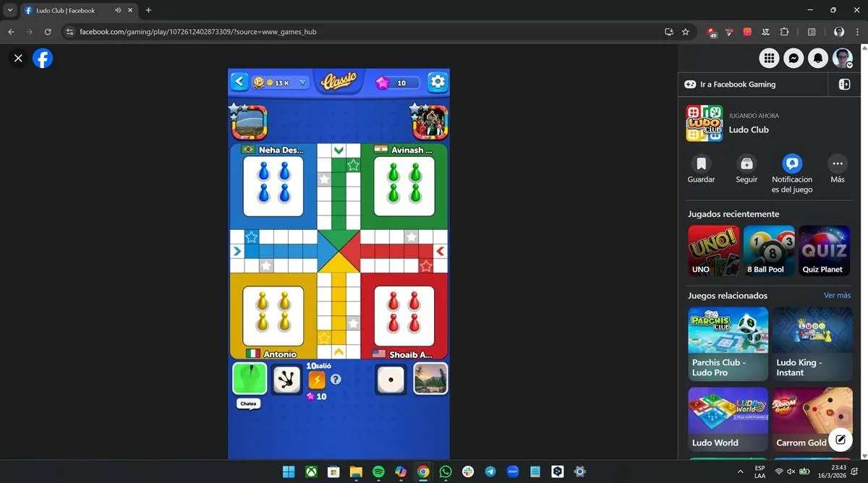Click the Ludo Club game logo

[x=705, y=123]
